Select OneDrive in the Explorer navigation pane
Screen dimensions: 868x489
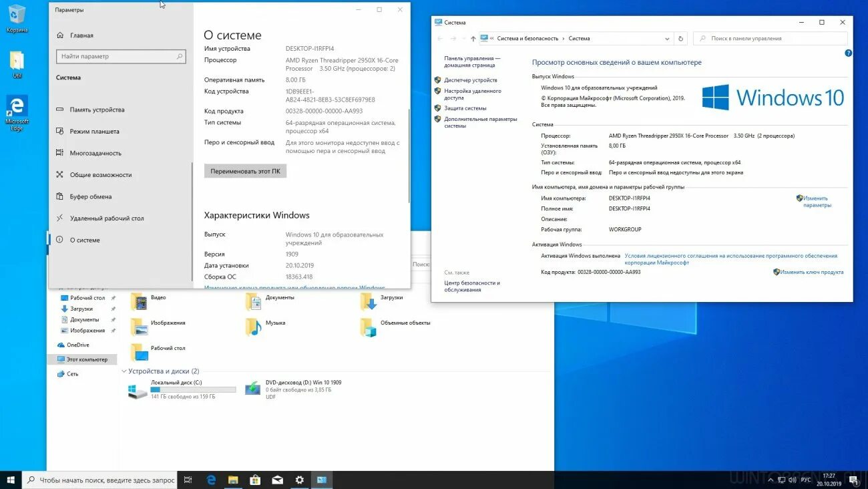[73, 345]
